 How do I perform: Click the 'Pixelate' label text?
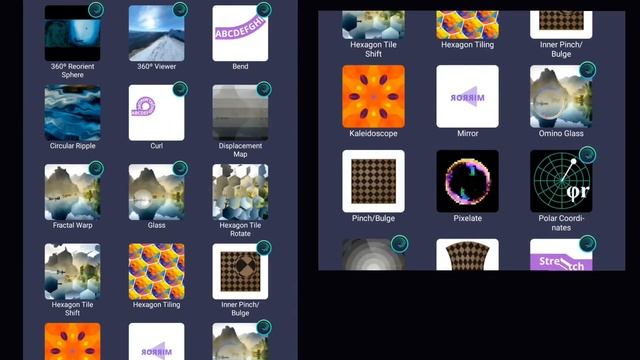pos(467,218)
